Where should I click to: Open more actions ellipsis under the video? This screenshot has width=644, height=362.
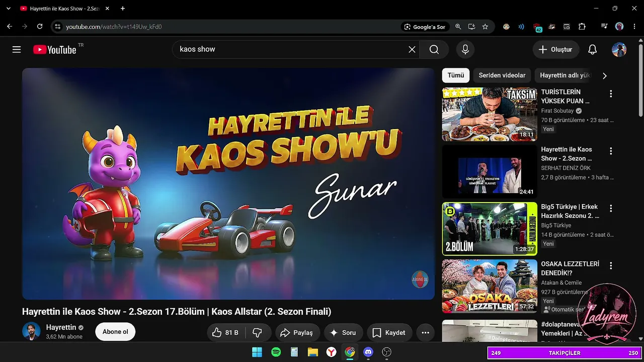coord(425,332)
